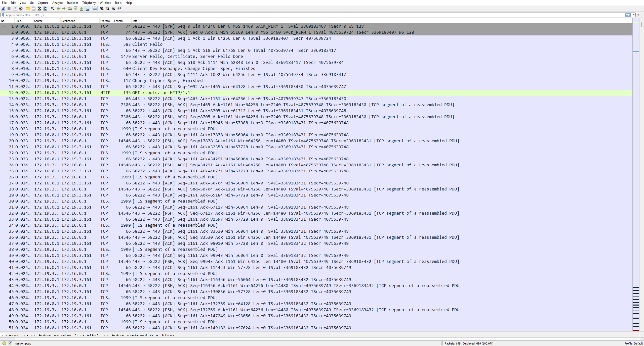Close this capture file
Image resolution: width=644 pixels, height=346 pixels.
[39, 9]
